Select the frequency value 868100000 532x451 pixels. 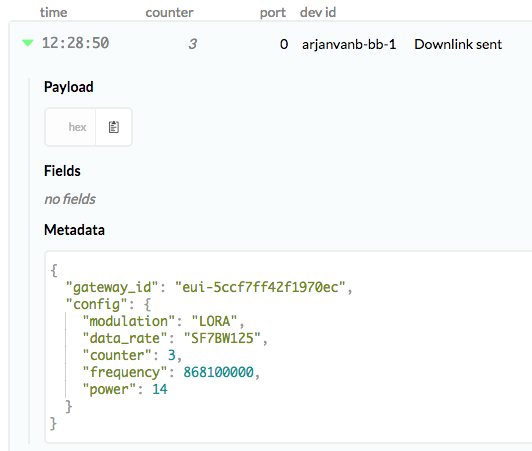coord(218,372)
